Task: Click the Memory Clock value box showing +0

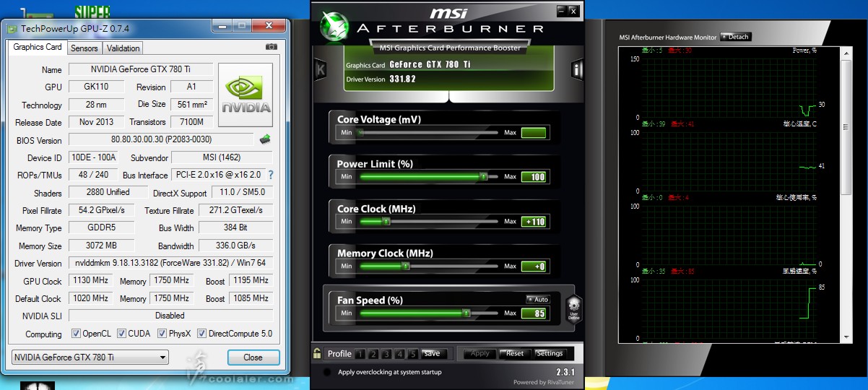Action: [x=534, y=266]
